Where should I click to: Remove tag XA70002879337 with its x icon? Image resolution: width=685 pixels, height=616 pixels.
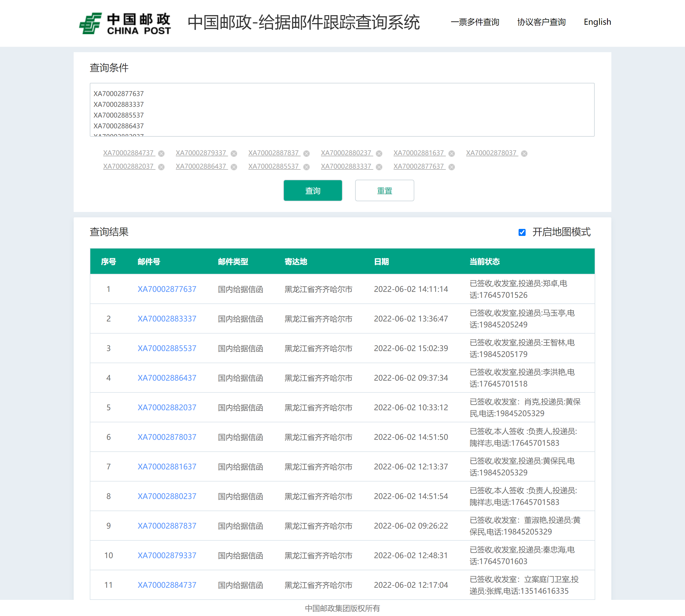coord(234,154)
